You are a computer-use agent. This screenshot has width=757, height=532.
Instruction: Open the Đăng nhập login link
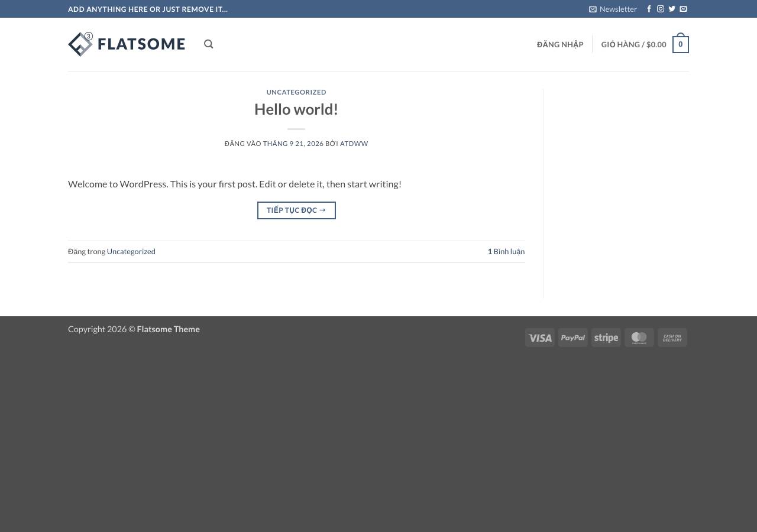point(560,44)
